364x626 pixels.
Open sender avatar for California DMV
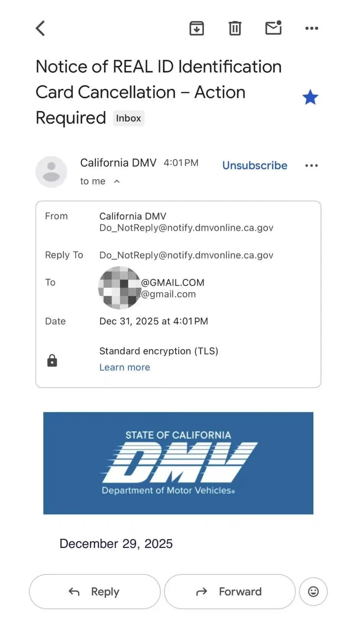pyautogui.click(x=51, y=172)
